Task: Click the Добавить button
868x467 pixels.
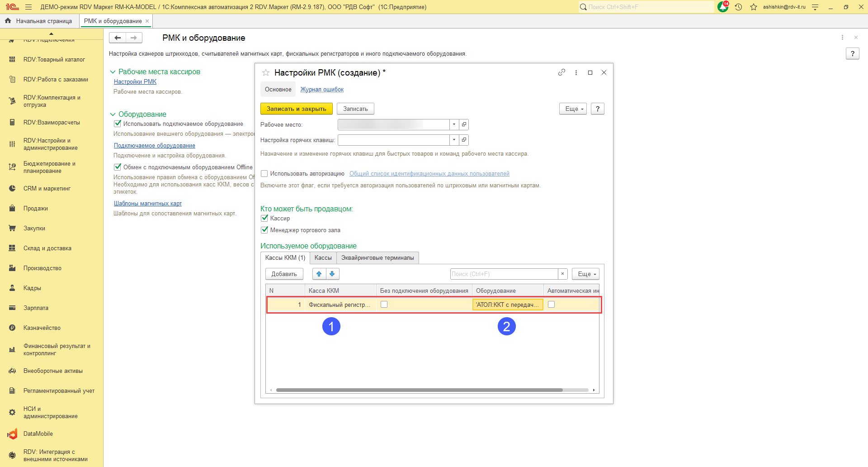Action: 284,274
